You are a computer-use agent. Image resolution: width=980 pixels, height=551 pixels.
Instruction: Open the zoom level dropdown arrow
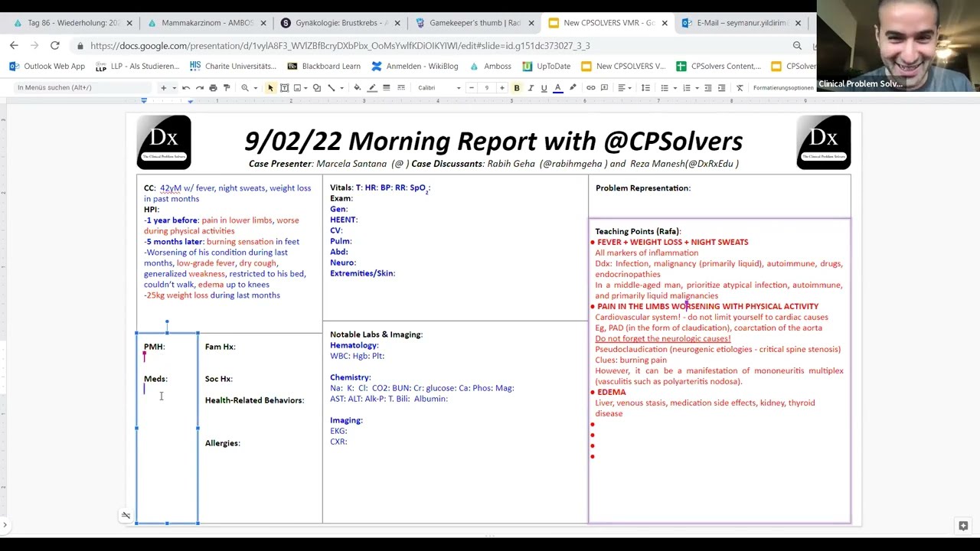point(256,88)
